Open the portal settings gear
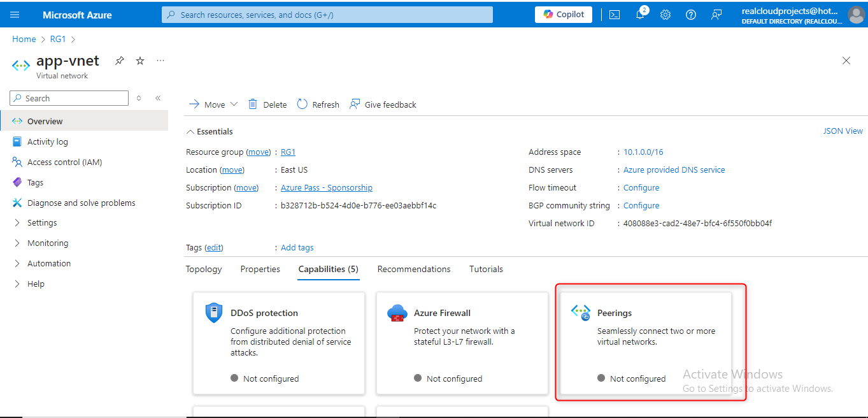 click(665, 15)
